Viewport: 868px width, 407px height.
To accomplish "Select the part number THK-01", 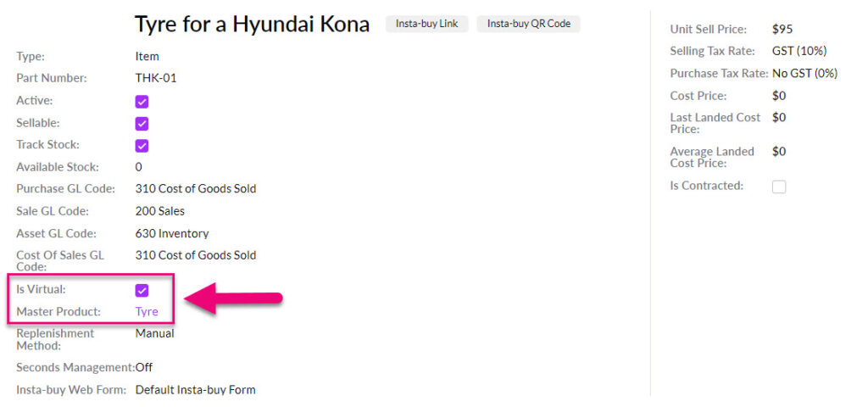I will pos(156,78).
